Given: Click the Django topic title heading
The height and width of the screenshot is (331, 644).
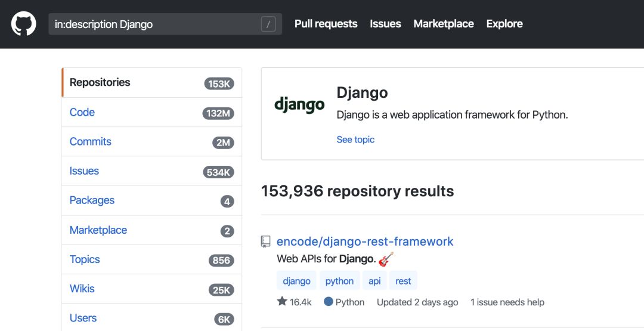Looking at the screenshot, I should click(362, 92).
